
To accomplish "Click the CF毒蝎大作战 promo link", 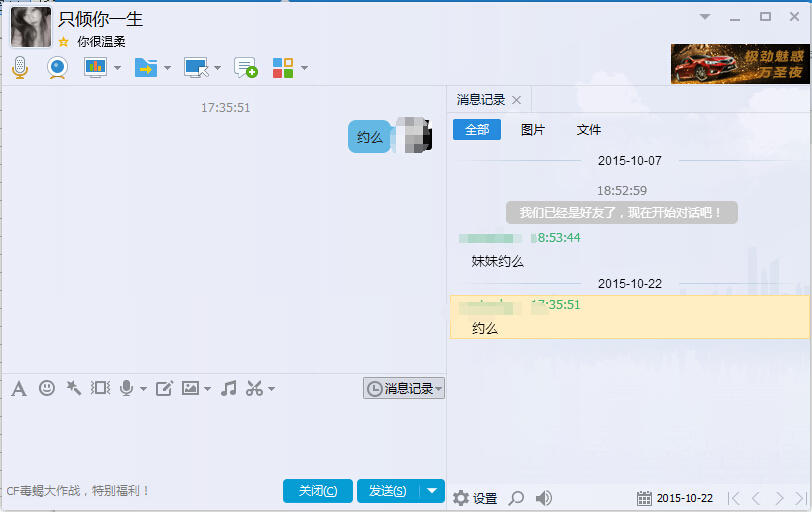I will (78, 490).
